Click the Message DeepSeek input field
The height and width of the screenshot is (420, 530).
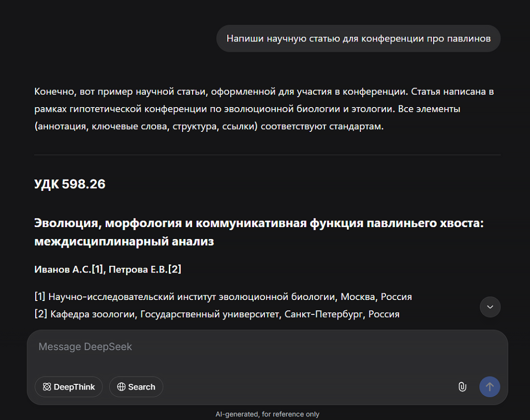(x=207, y=347)
